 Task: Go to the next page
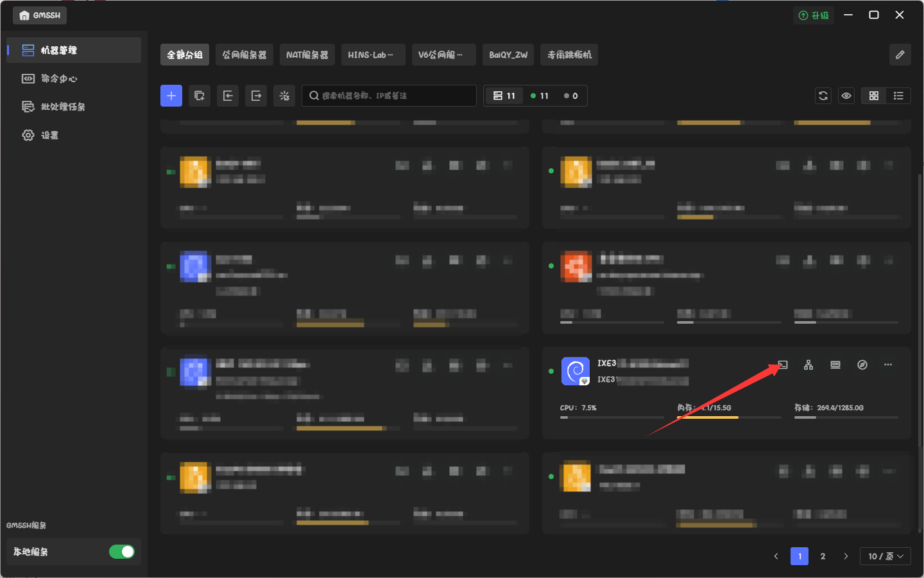click(846, 556)
